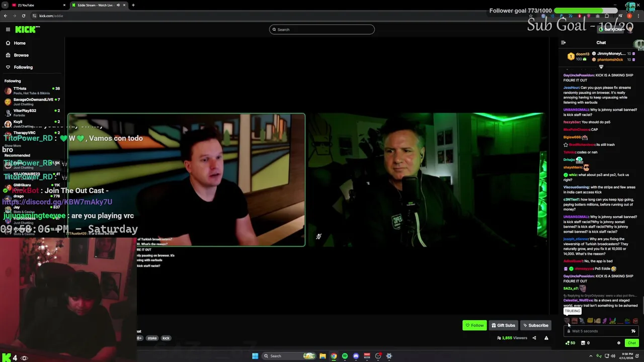The height and width of the screenshot is (362, 644).
Task: Go to Home in the sidebar
Action: pos(20,43)
